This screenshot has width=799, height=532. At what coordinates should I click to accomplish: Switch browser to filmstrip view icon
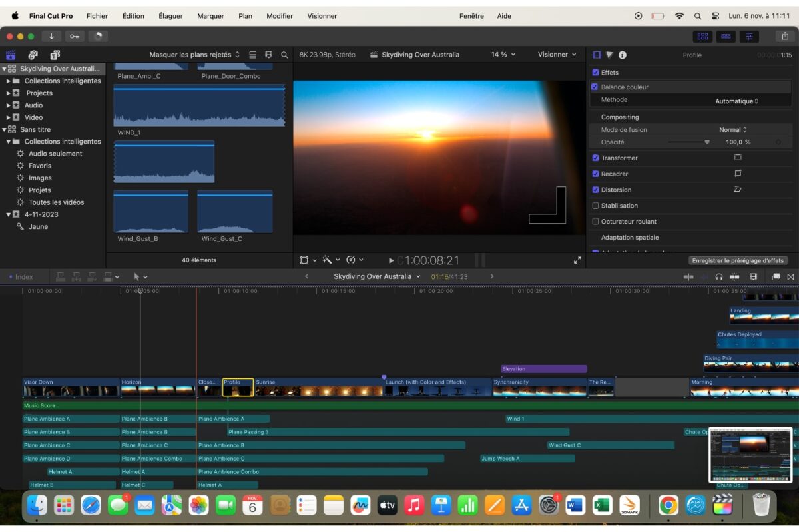pos(268,55)
